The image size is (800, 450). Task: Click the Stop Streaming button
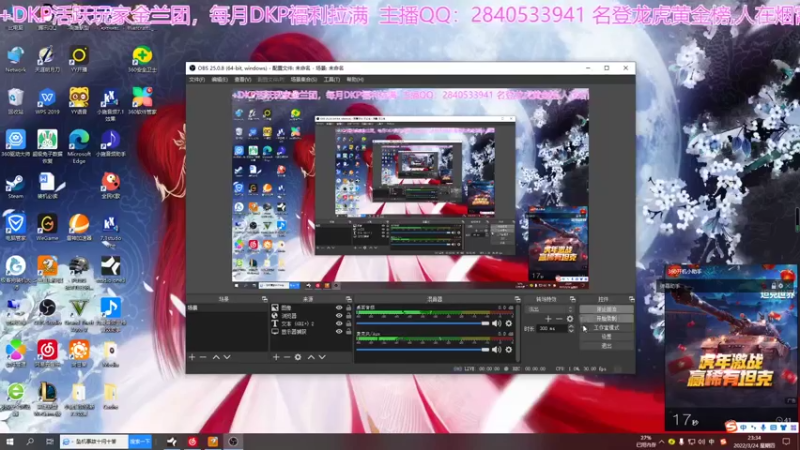pos(606,310)
